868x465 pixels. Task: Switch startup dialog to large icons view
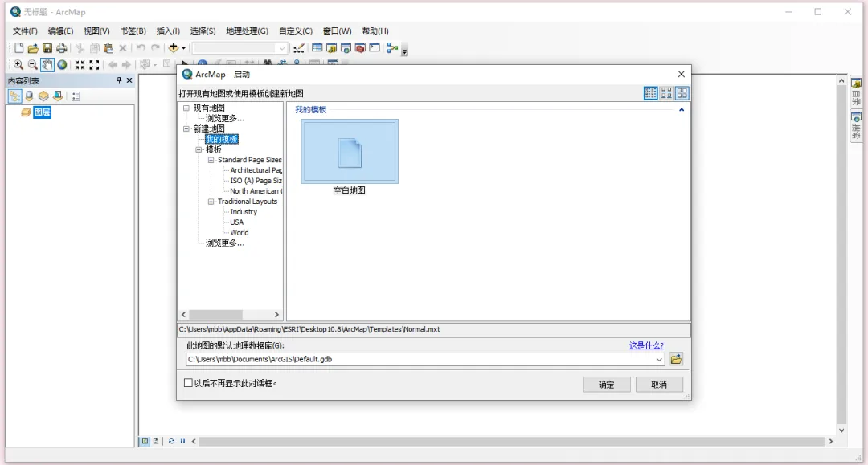click(x=682, y=93)
